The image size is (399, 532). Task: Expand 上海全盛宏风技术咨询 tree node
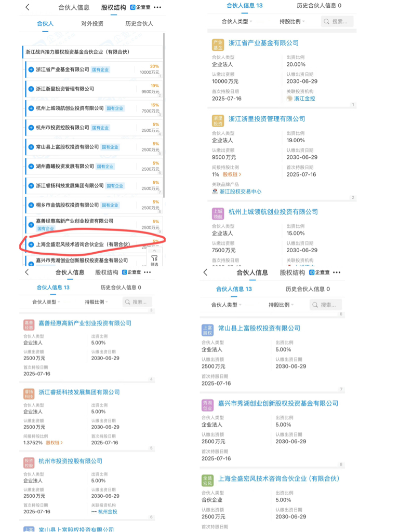31,244
